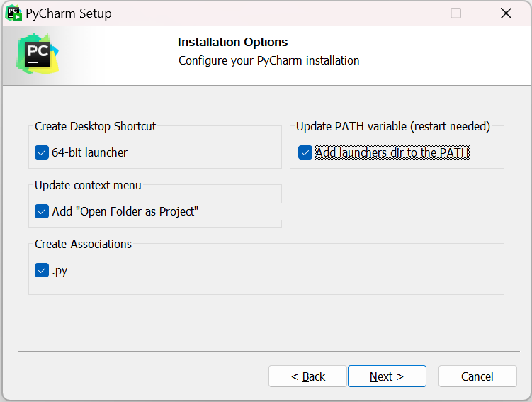Go back with the Back button
The height and width of the screenshot is (402, 532).
click(307, 376)
